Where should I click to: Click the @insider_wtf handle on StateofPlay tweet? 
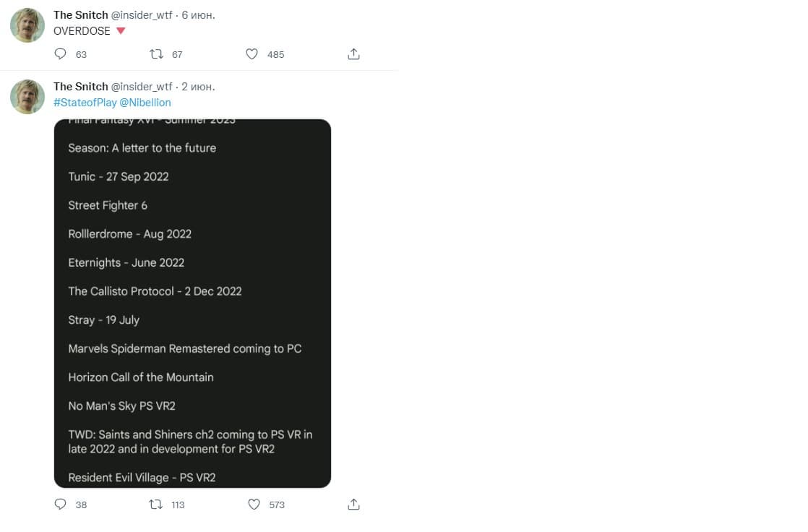[x=142, y=87]
